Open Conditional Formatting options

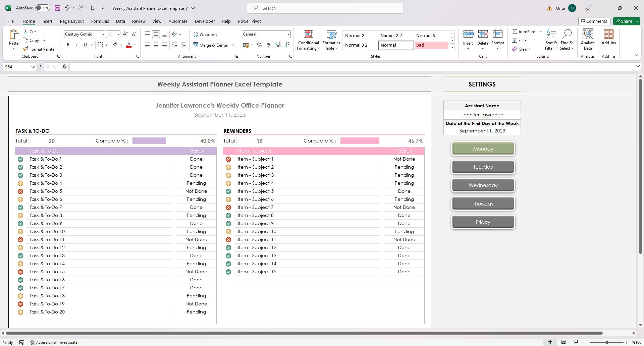(308, 40)
